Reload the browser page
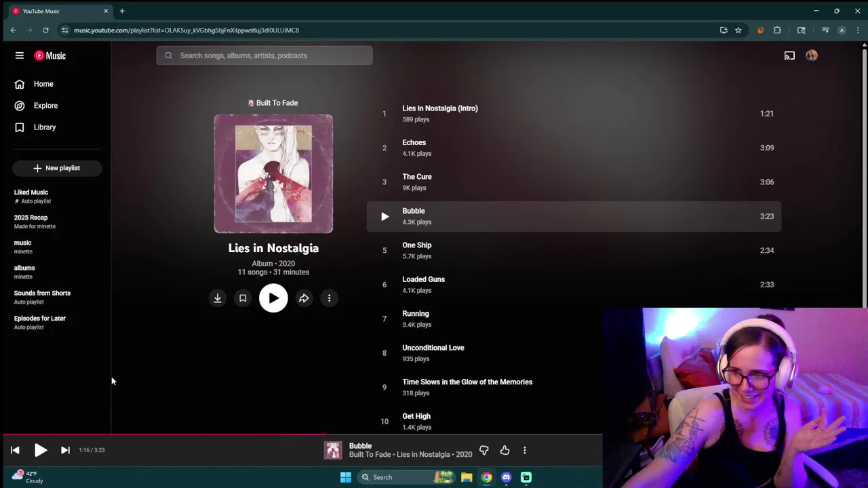The height and width of the screenshot is (488, 868). coord(45,30)
